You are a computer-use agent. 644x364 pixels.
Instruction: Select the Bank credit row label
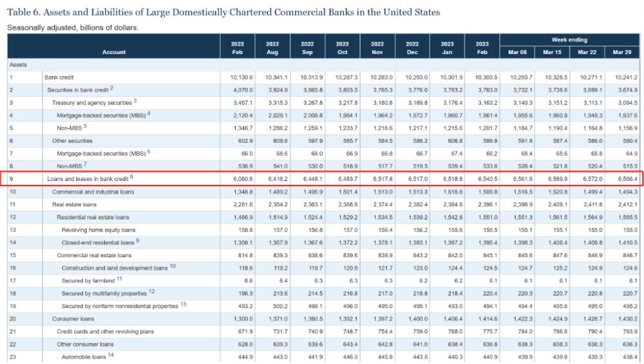tap(59, 77)
